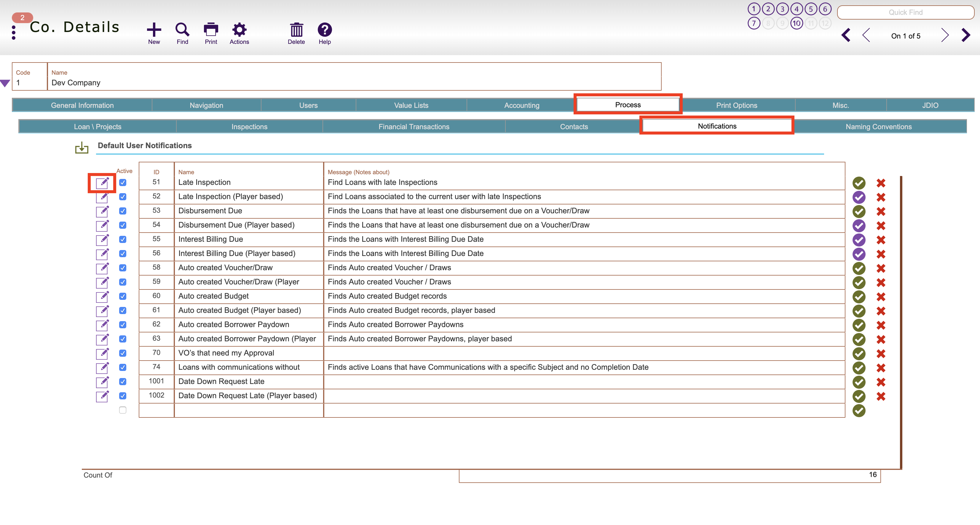Screen dimensions: 980x525
Task: Click purple checkmark for Late Inspection (Player based)
Action: click(x=859, y=197)
